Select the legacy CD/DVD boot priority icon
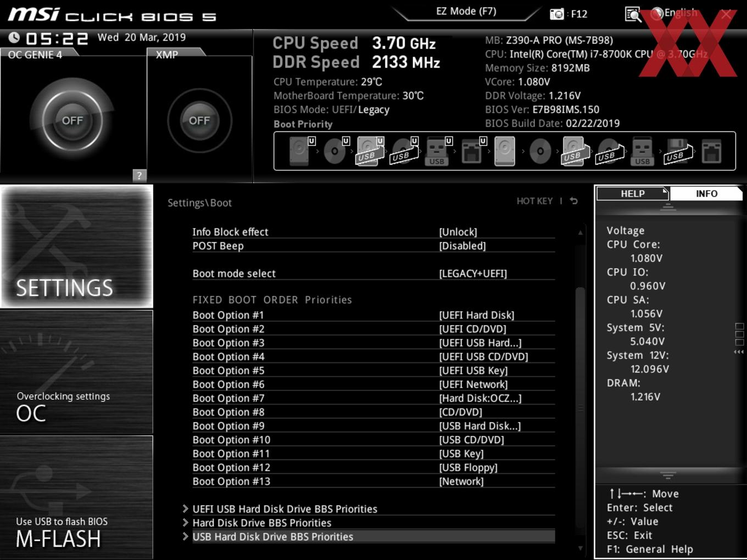The height and width of the screenshot is (560, 747). [540, 151]
